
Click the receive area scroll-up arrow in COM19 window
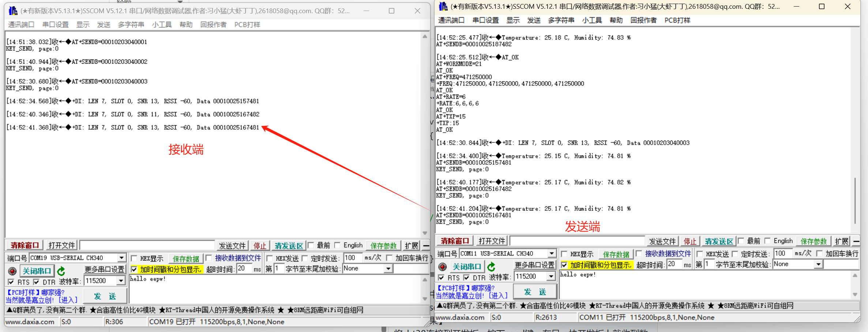[x=425, y=37]
